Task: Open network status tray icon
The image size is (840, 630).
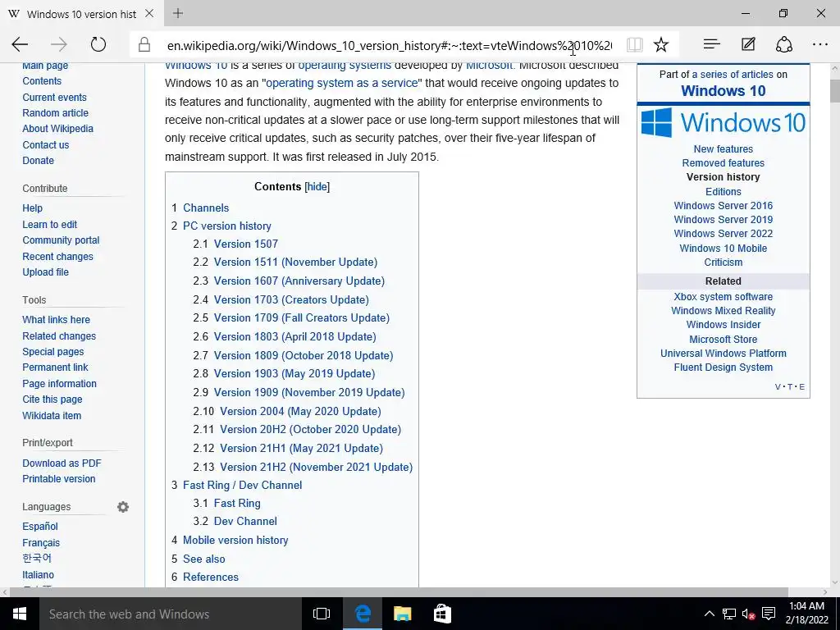Action: coord(728,614)
